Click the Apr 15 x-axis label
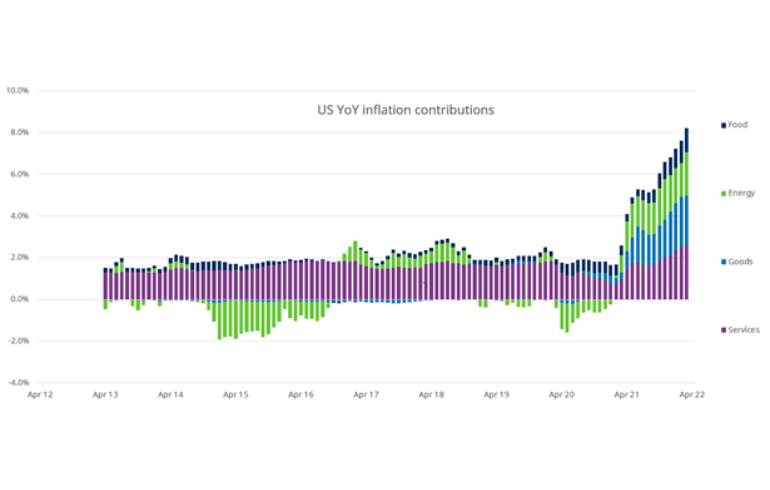Viewport: 770px width, 490px height. tap(236, 395)
